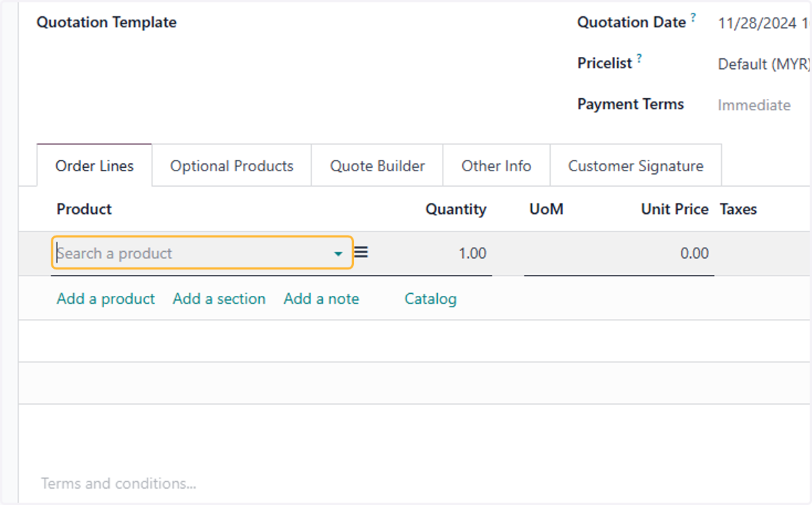Screen dimensions: 812x505
Task: Click the Product column header
Action: (x=84, y=209)
